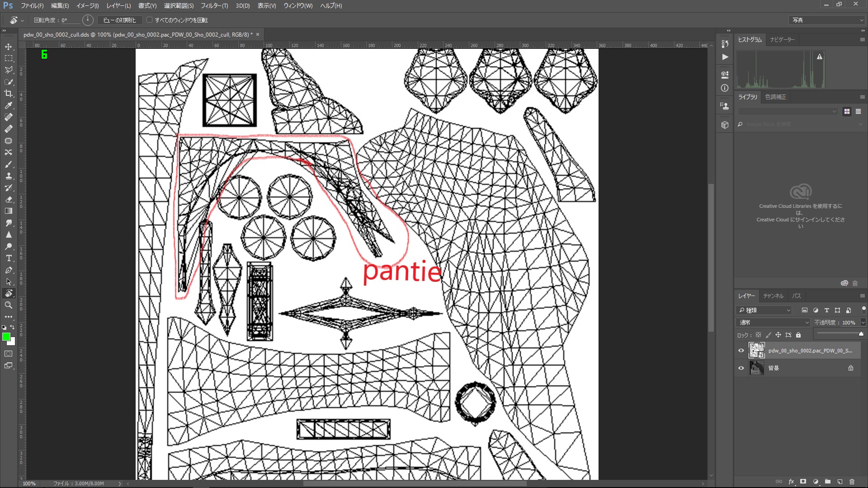This screenshot has width=868, height=488.
Task: Click the trash icon to delete layer
Action: (x=852, y=482)
